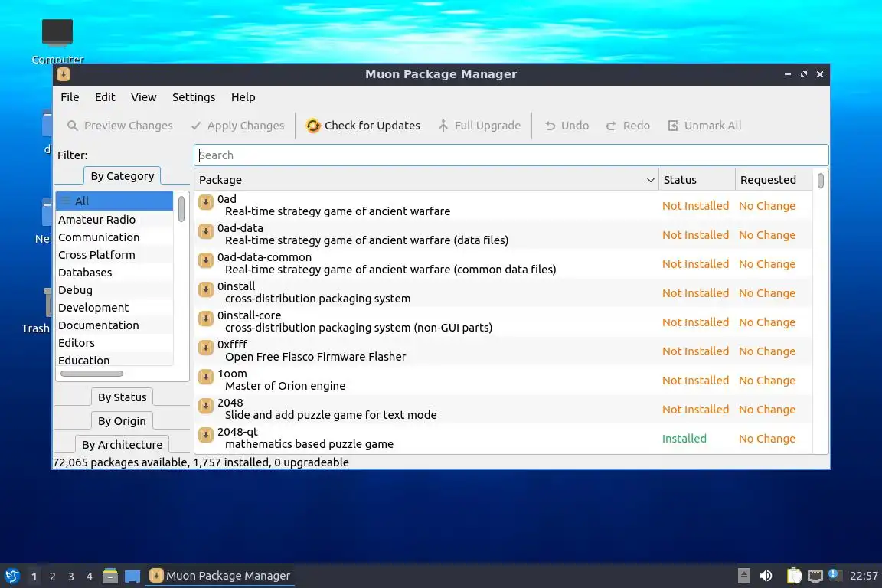Select the Communication category
Screen dimensions: 882x588
point(115,237)
